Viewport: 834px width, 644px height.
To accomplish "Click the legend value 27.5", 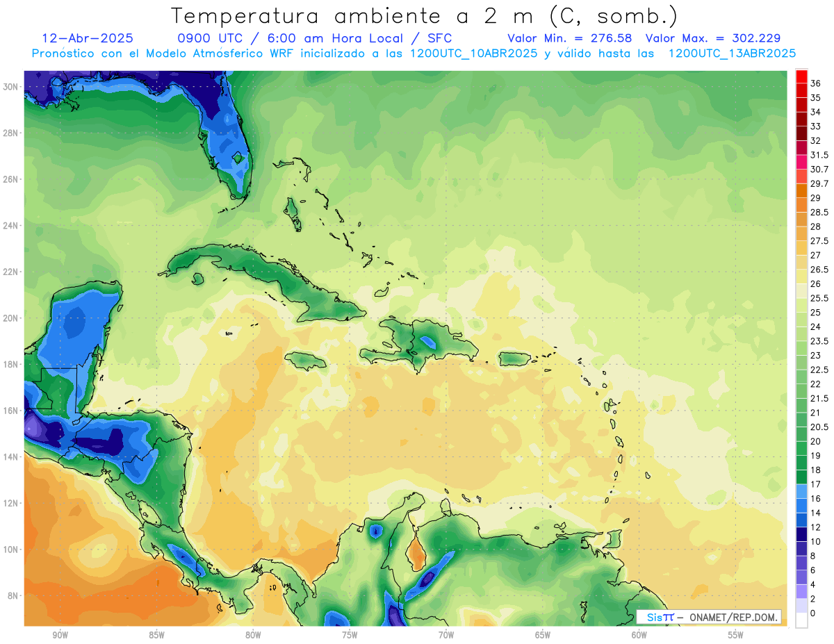I will 819,241.
